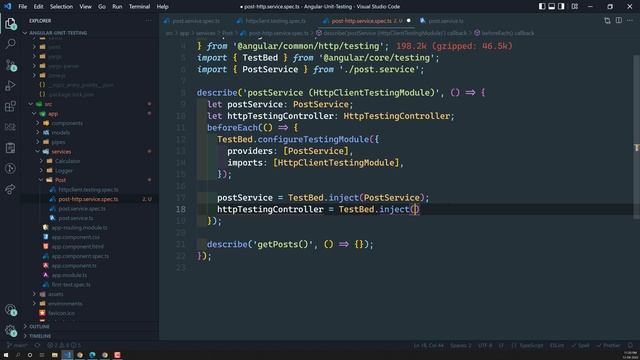Open Run and Debug view
Screen dimensions: 640x360
[10, 86]
